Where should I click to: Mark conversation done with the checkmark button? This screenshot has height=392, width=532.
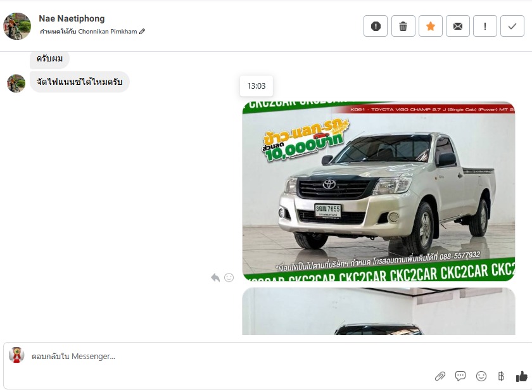[512, 26]
